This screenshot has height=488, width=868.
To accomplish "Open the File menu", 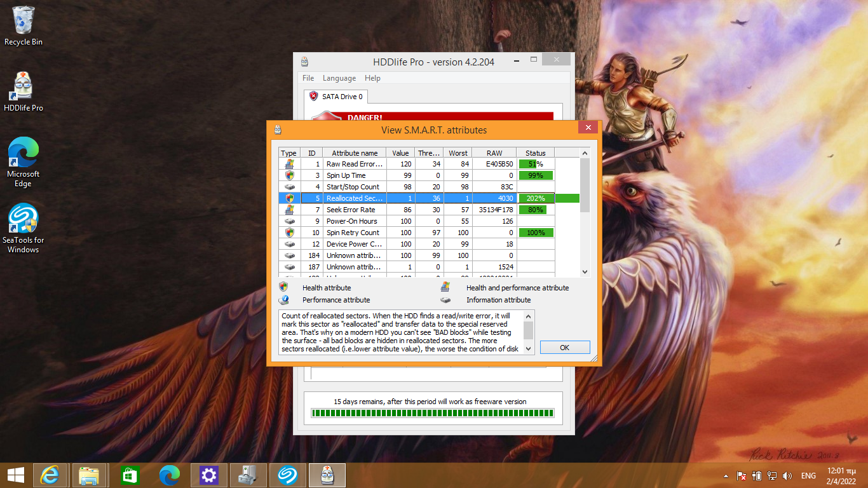I will (x=308, y=78).
